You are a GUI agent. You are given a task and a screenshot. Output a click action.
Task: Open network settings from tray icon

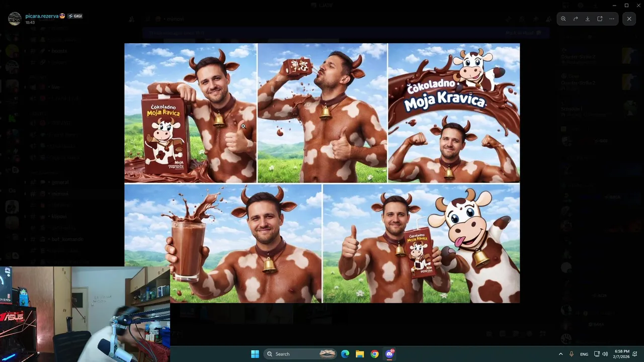[597, 354]
